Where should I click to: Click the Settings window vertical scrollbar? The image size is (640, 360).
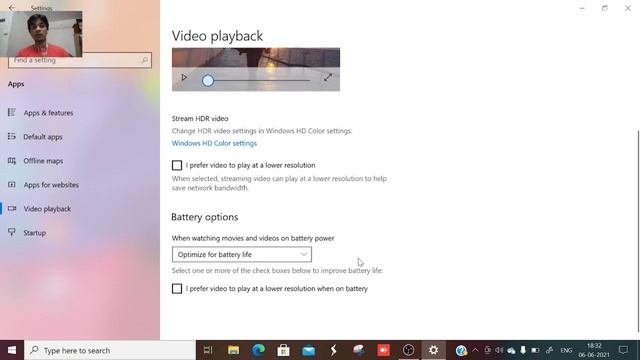(638, 231)
